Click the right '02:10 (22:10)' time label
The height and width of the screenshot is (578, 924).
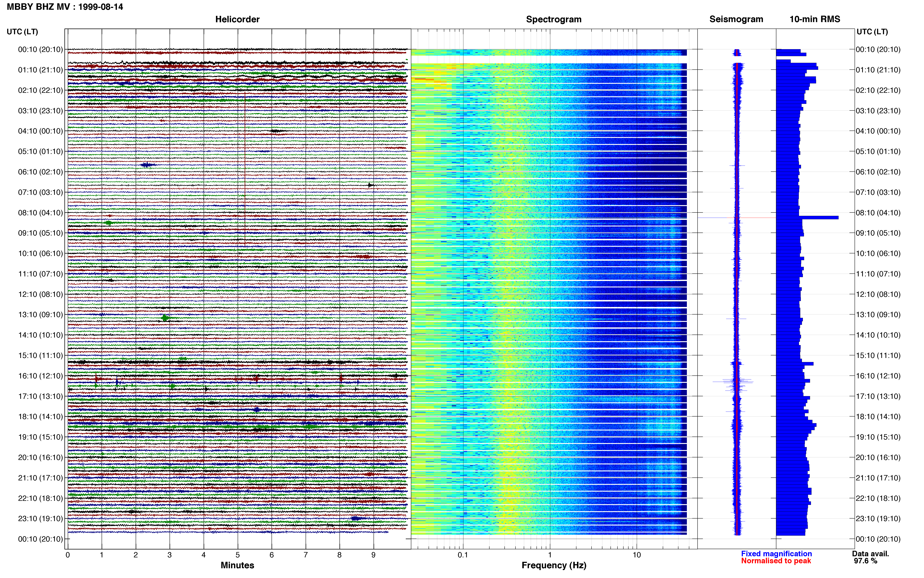[878, 90]
